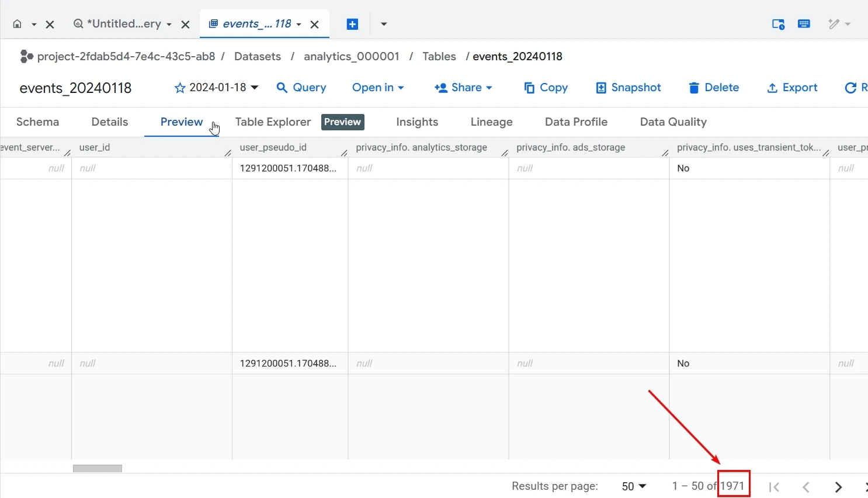Open the home tab dropdown arrow
This screenshot has height=498, width=868.
pyautogui.click(x=34, y=25)
